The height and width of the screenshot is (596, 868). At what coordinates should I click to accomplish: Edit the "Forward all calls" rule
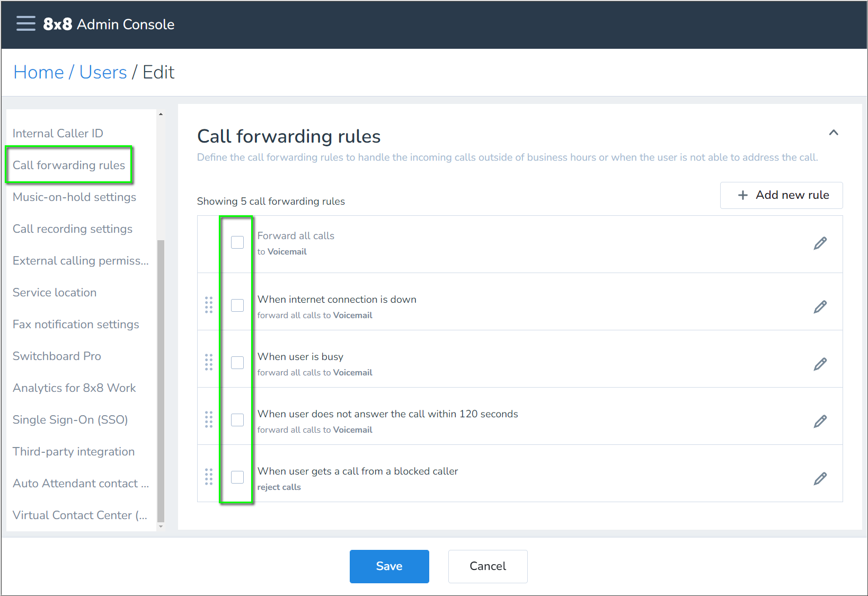820,243
